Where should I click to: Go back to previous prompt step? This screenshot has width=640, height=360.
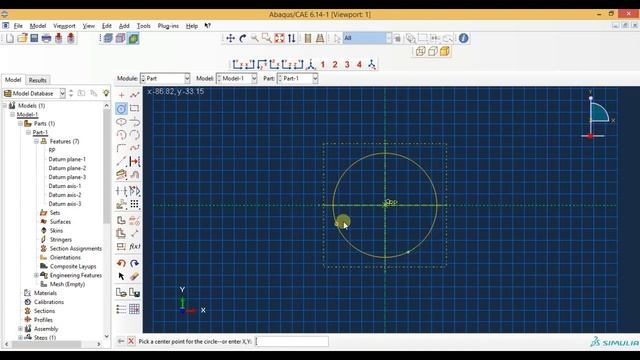[121, 341]
